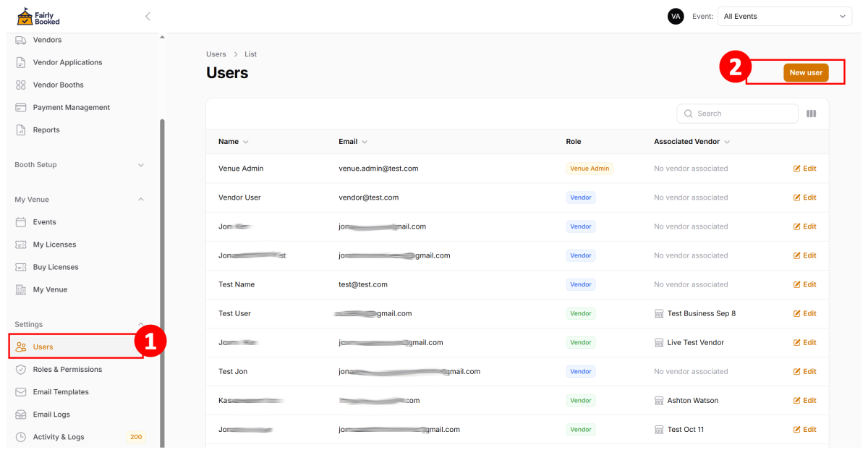Image resolution: width=868 pixels, height=450 pixels.
Task: Collapse the Settings section
Action: (140, 325)
